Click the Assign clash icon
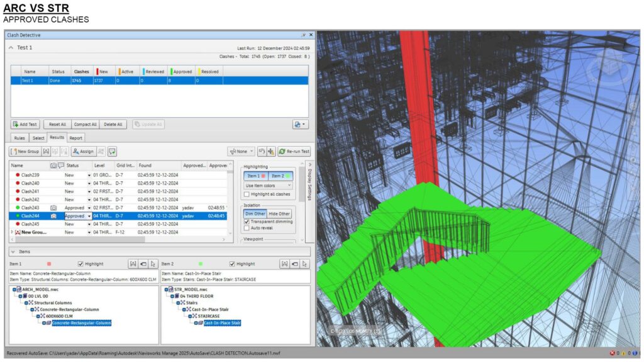 pyautogui.click(x=75, y=152)
